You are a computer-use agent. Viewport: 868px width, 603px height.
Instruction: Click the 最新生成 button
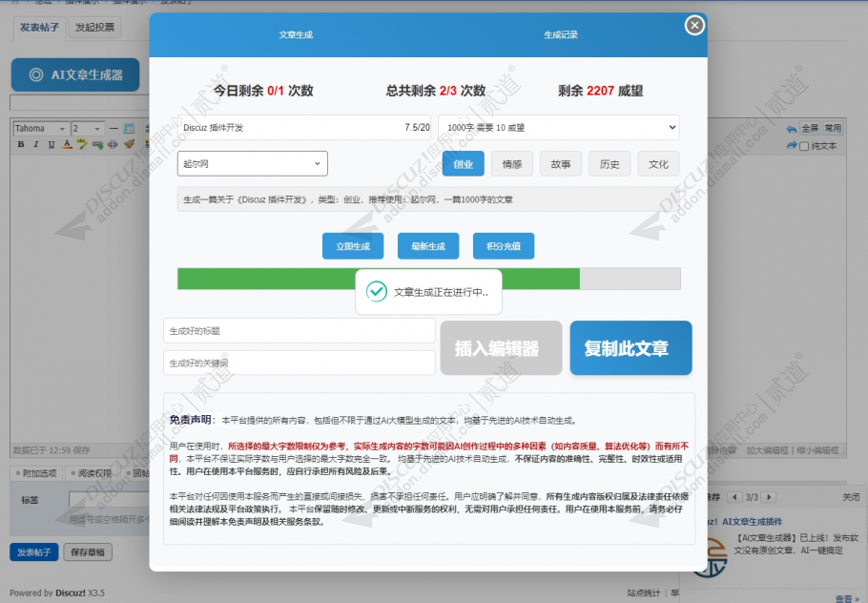[x=428, y=246]
